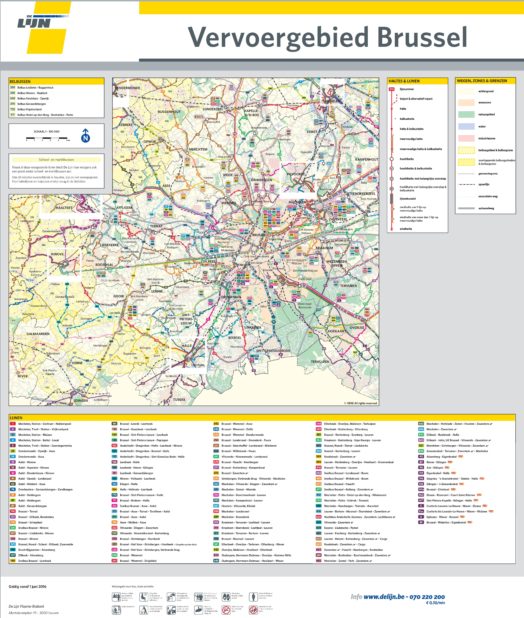Click the HALTES & LIJNEN legend header
524x618 pixels.
click(418, 81)
